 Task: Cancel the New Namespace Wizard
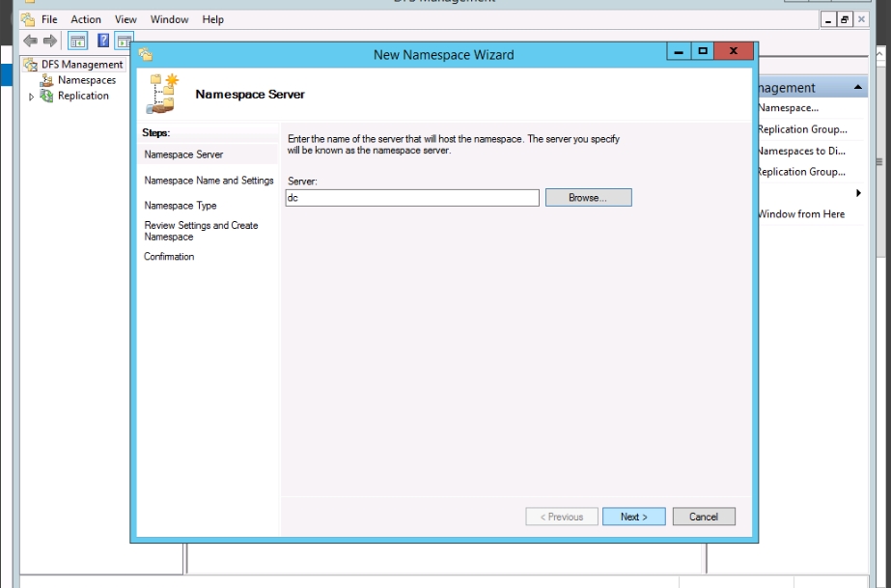point(703,517)
